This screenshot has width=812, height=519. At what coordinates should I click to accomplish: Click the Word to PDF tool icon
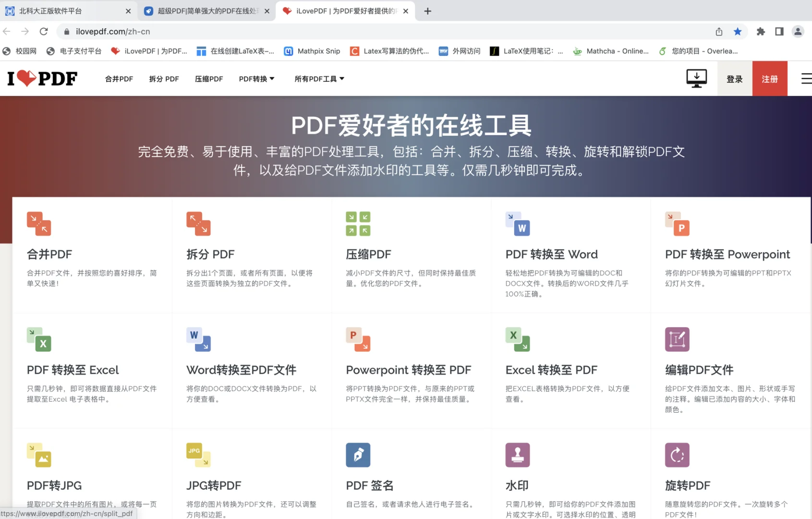[x=198, y=339]
